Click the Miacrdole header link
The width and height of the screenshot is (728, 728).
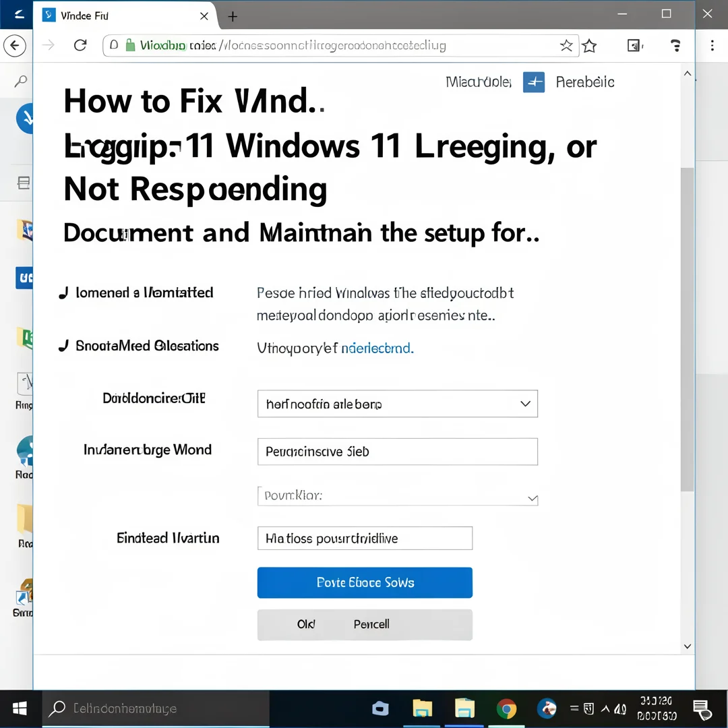478,82
